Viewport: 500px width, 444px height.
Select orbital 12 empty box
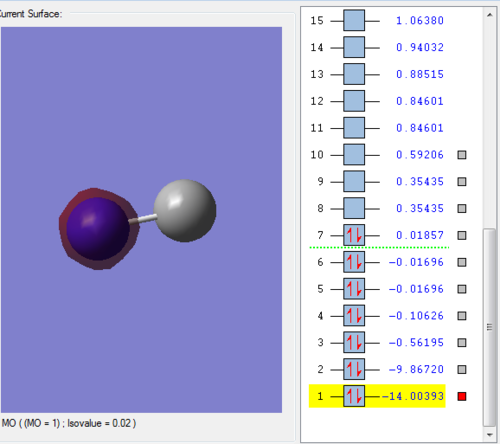(354, 101)
